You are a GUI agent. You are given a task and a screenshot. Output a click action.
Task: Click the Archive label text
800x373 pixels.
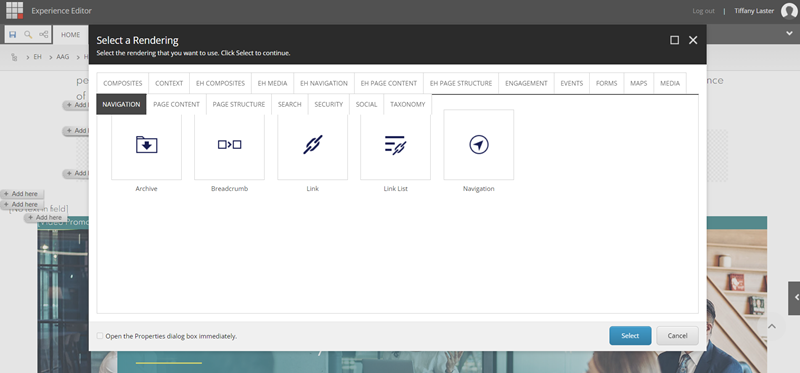pyautogui.click(x=146, y=189)
